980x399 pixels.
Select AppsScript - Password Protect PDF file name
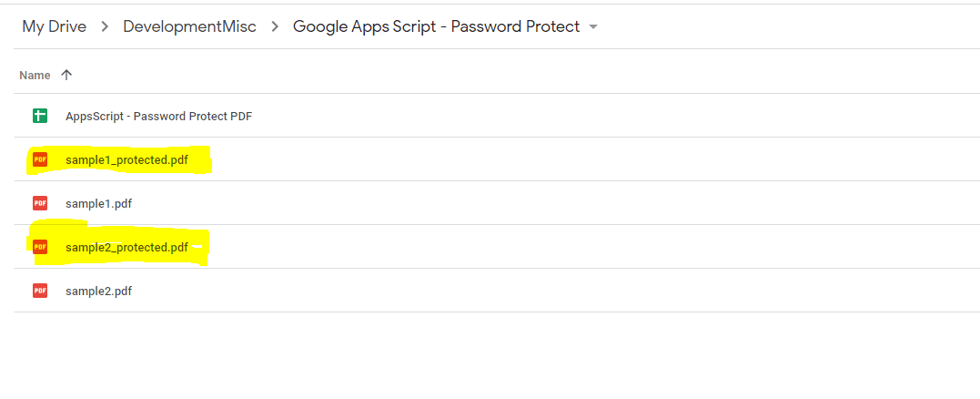[158, 117]
